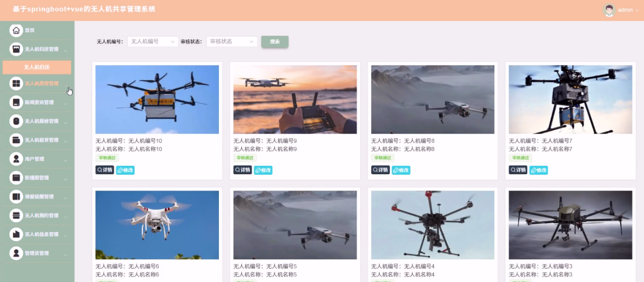Collapse the 无人机归还管理 menu arrow
The image size is (644, 282).
66,50
